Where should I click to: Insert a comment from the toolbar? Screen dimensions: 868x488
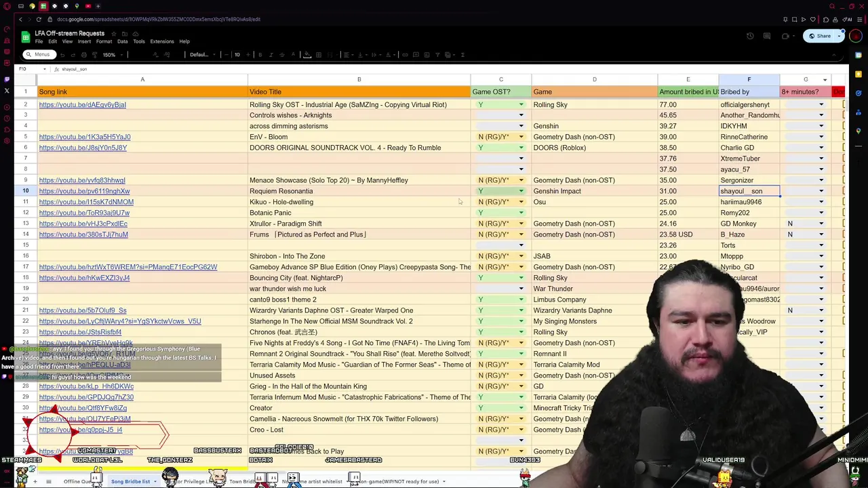coord(416,55)
